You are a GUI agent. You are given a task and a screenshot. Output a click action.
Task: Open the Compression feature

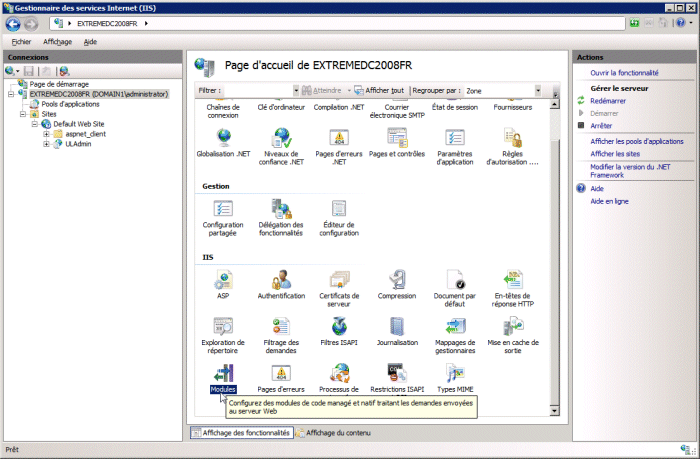[x=397, y=284]
